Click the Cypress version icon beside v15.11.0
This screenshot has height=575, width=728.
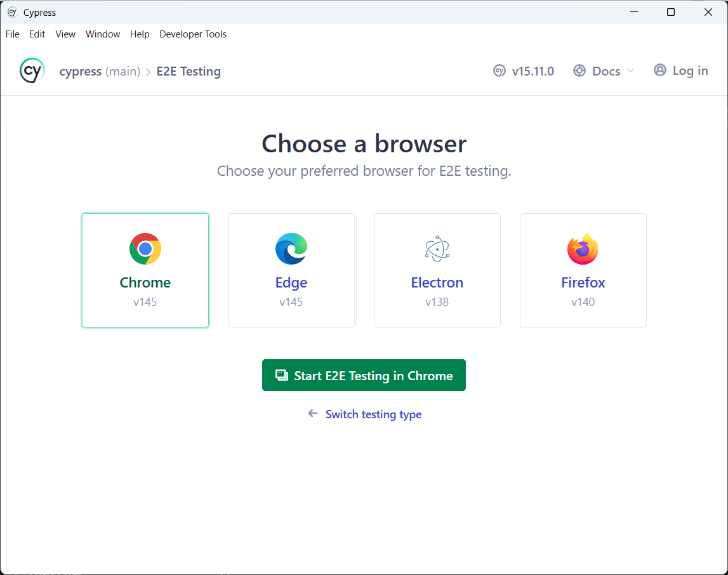pyautogui.click(x=500, y=71)
